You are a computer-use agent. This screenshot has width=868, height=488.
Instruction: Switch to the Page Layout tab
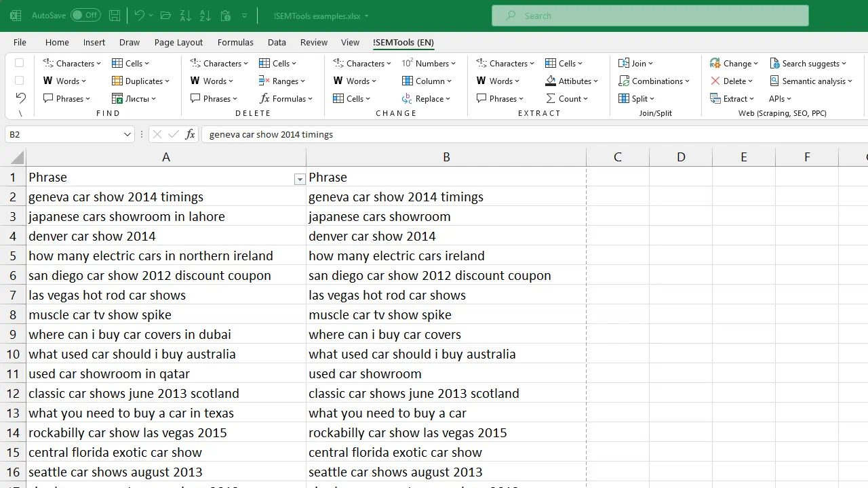(x=178, y=42)
